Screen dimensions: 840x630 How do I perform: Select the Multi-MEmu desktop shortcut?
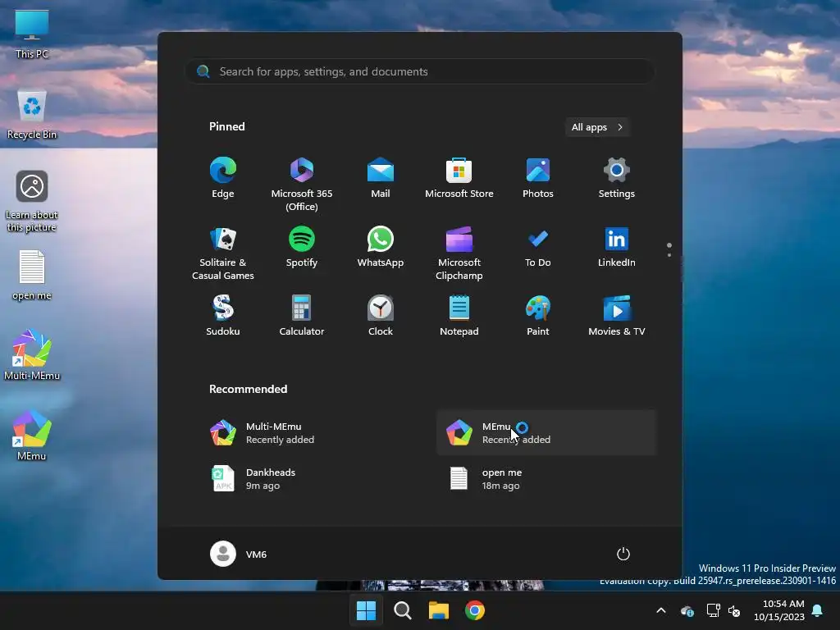pos(32,355)
